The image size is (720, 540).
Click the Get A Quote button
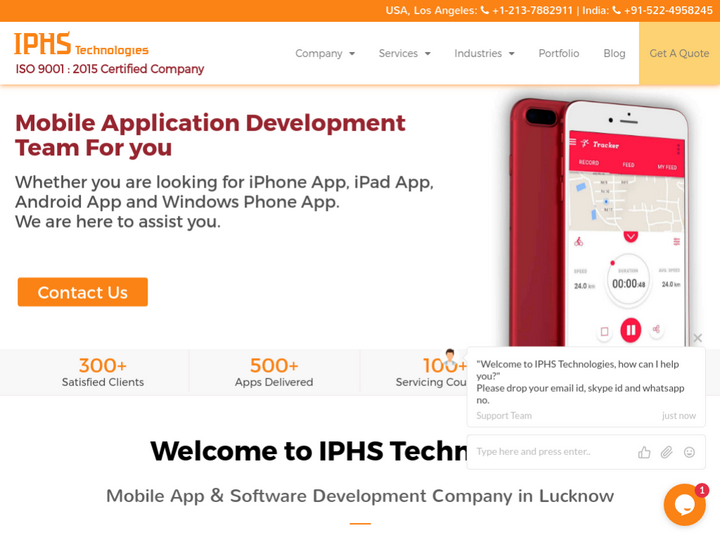pos(679,54)
